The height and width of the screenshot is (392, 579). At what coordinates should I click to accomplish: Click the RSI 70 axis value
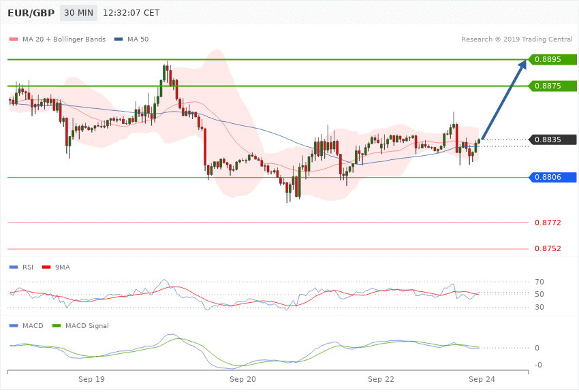coord(539,282)
